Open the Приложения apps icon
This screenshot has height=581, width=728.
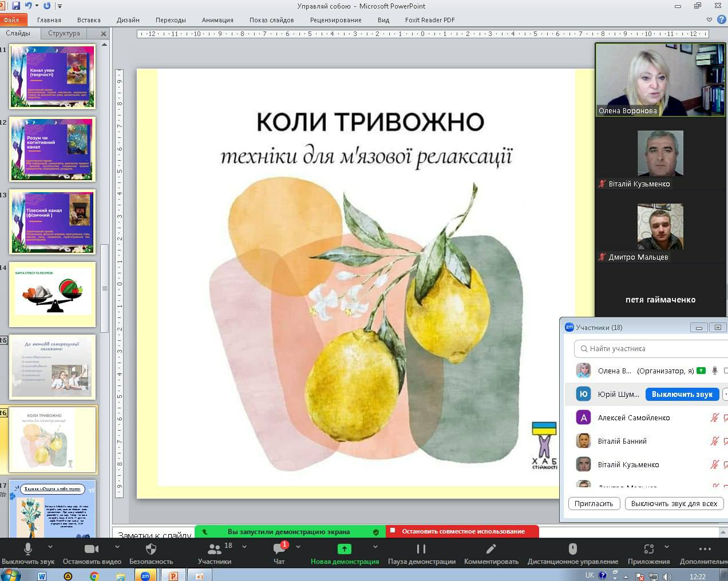[648, 549]
